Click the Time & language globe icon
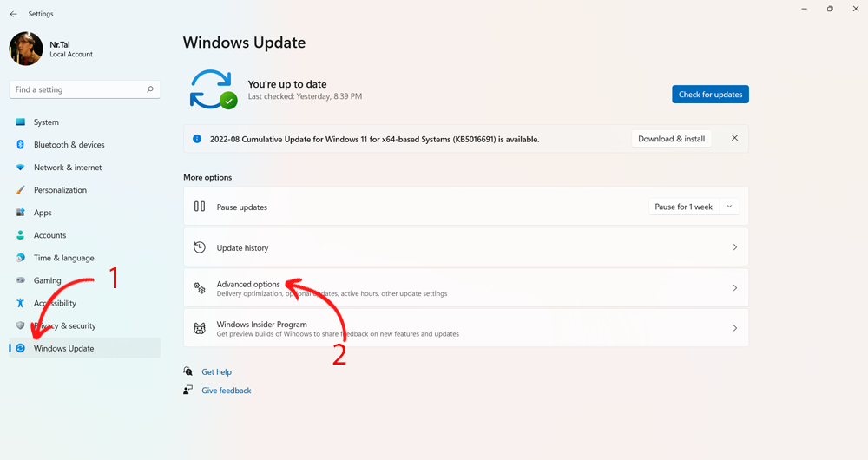 (21, 258)
